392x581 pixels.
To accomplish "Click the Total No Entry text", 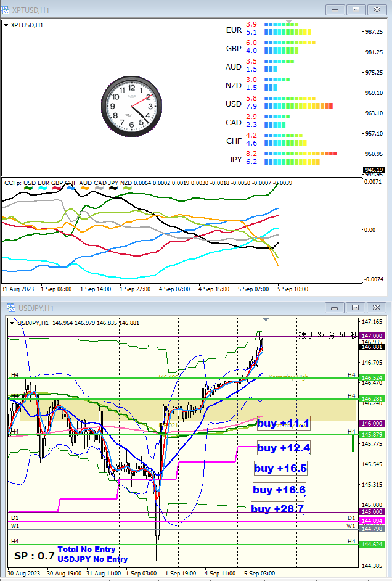I will pos(86,550).
